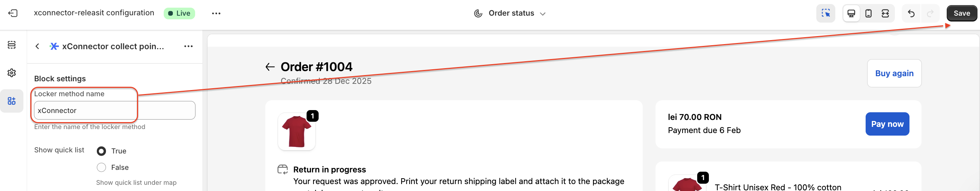Click the Save button
The width and height of the screenshot is (980, 191).
coord(961,13)
